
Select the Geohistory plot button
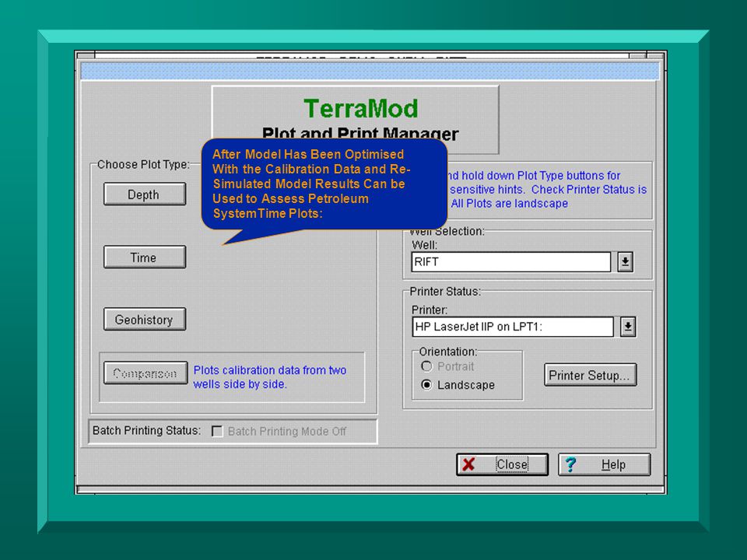145,319
